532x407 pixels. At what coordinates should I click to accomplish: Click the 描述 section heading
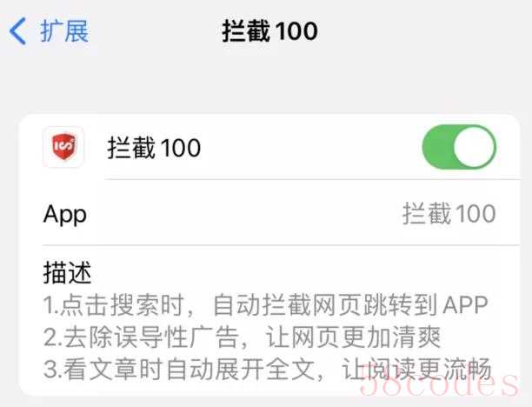coord(67,272)
